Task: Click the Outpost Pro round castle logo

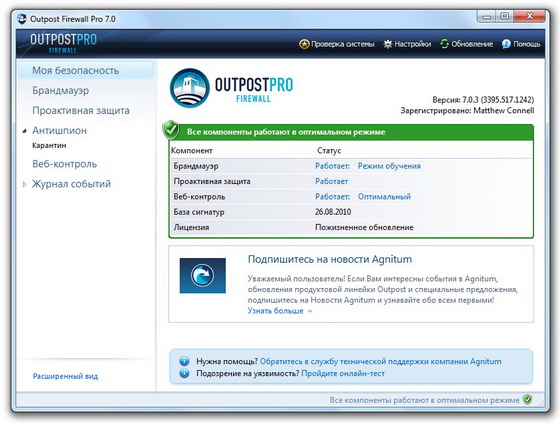Action: tap(190, 88)
